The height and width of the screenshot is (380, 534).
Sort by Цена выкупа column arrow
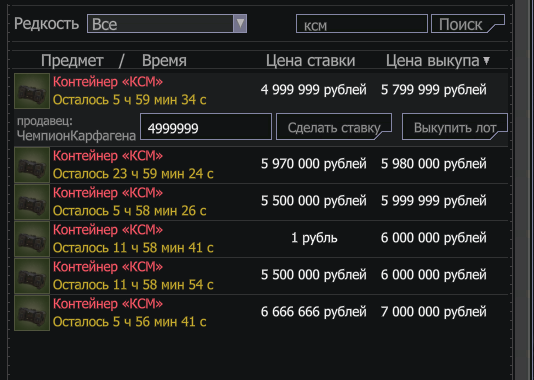tap(487, 61)
